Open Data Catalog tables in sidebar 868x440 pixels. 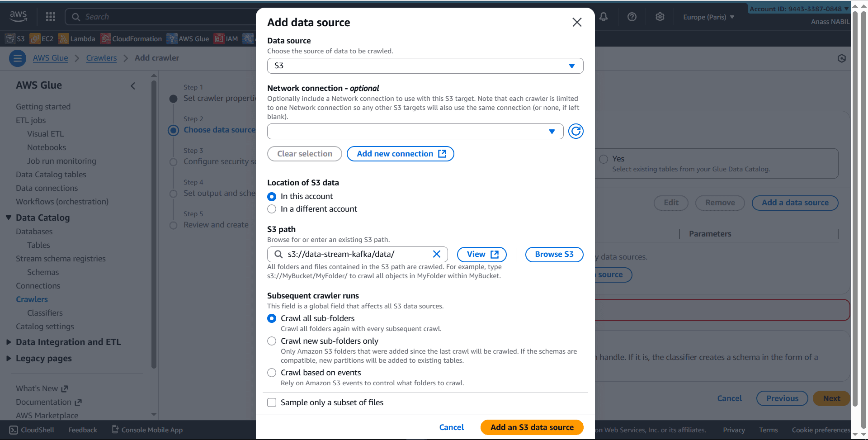coord(51,175)
